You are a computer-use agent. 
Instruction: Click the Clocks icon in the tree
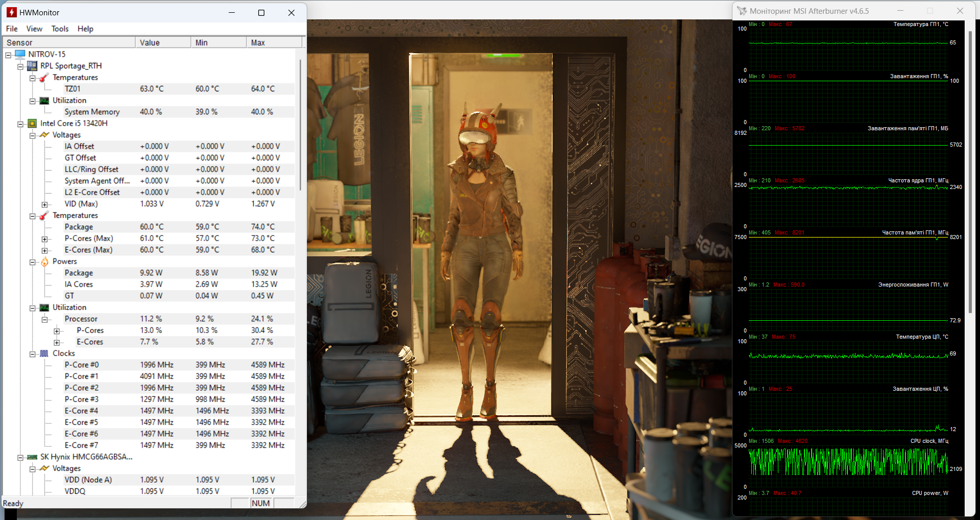[x=44, y=353]
